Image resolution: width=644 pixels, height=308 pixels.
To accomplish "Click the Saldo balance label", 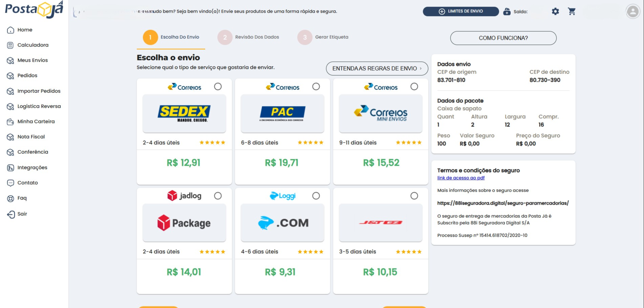I will [520, 12].
